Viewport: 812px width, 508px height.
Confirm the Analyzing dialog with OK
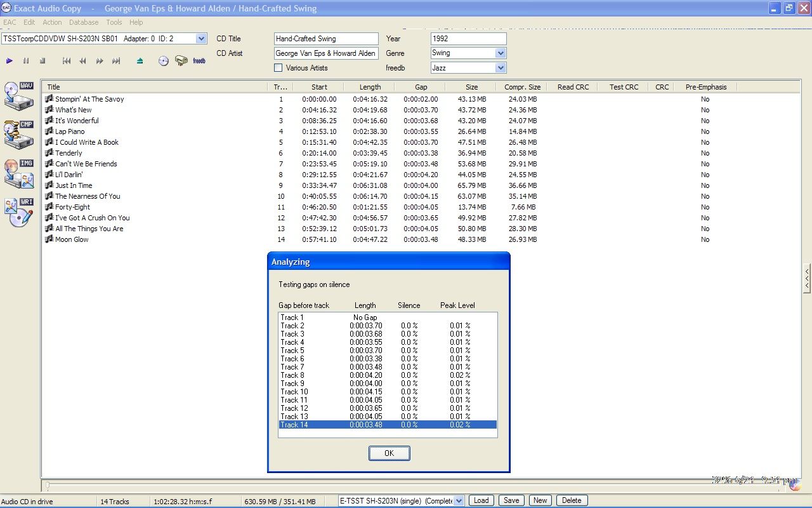[390, 453]
